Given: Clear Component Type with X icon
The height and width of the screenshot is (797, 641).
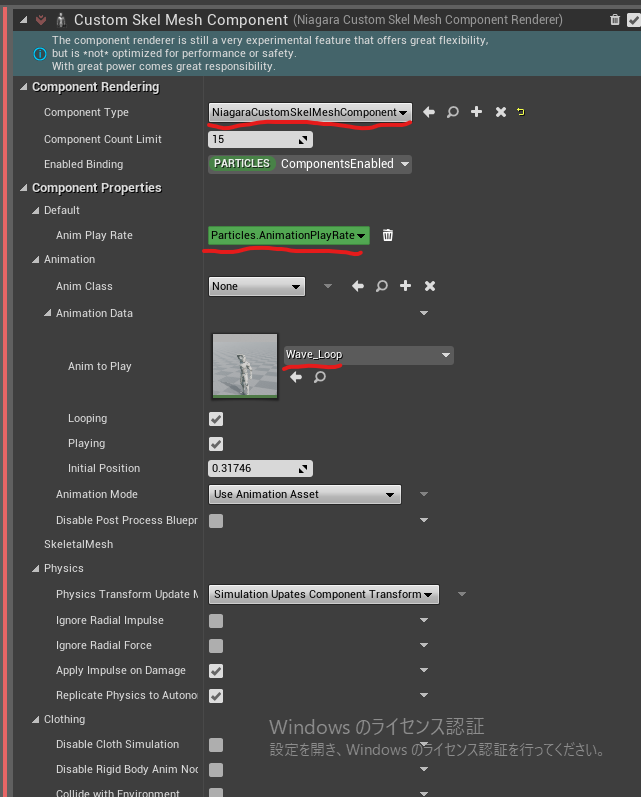Looking at the screenshot, I should pyautogui.click(x=501, y=112).
